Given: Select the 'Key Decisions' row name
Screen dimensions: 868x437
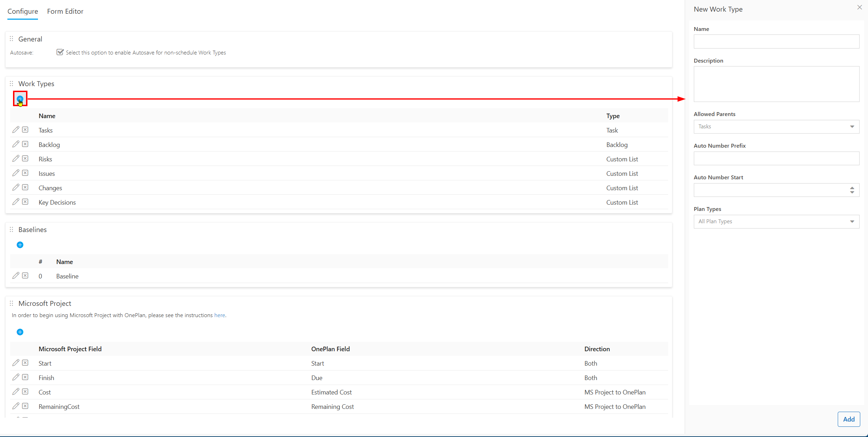Looking at the screenshot, I should (x=57, y=202).
